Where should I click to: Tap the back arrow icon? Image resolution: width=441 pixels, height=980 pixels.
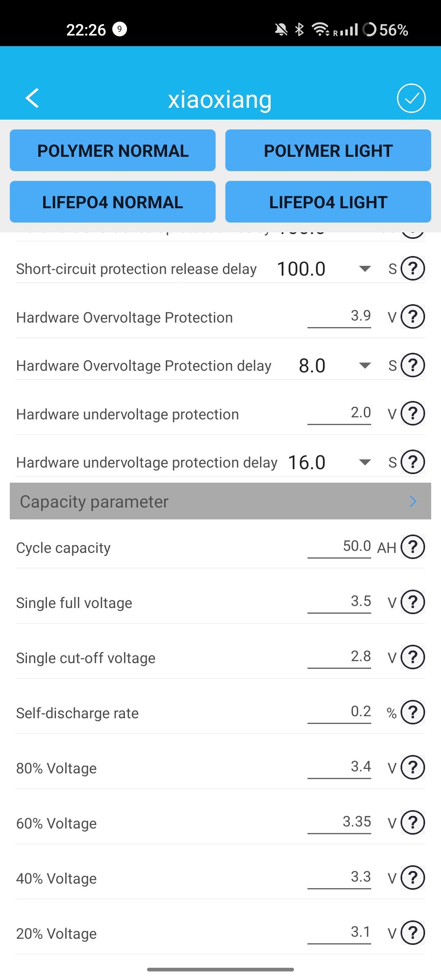tap(32, 98)
